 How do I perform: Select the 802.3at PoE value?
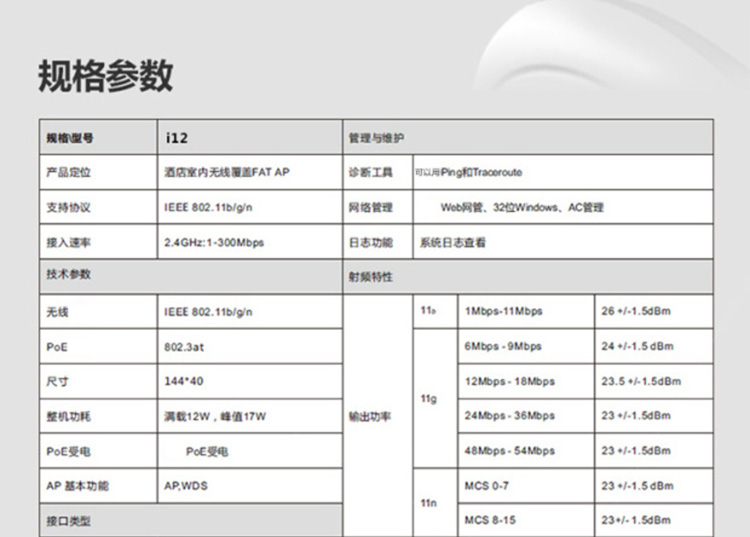pos(184,347)
